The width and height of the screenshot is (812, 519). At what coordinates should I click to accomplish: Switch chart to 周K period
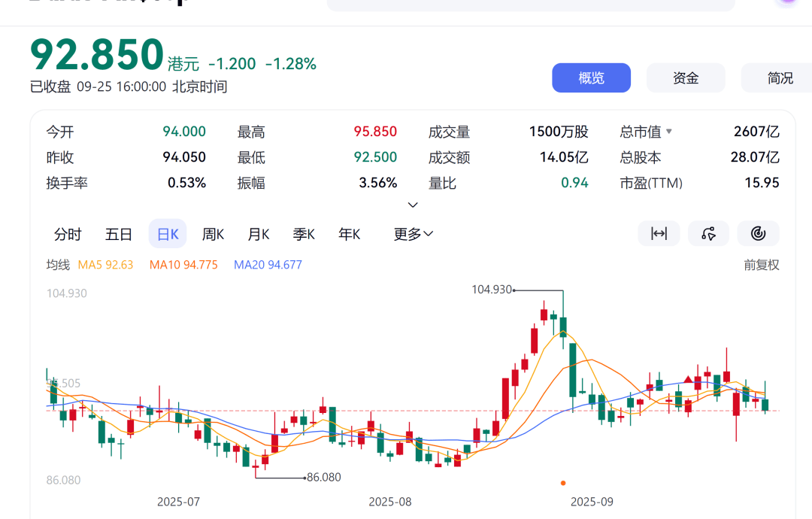tap(214, 234)
